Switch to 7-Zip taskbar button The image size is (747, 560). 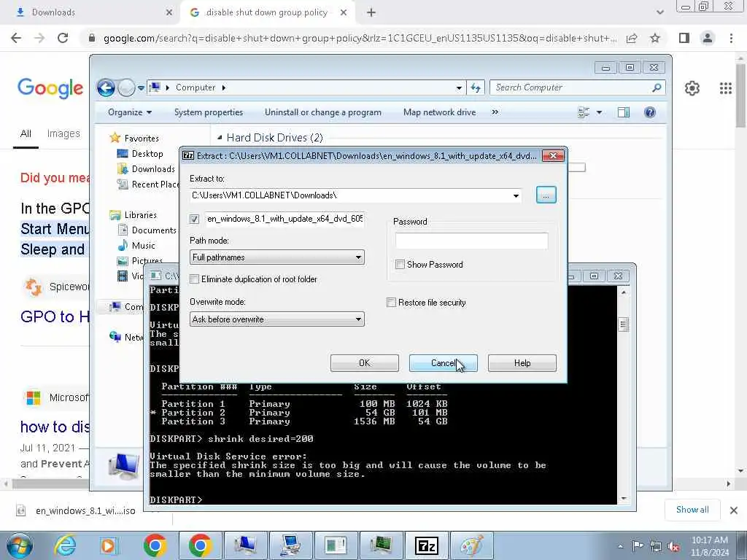(x=426, y=545)
